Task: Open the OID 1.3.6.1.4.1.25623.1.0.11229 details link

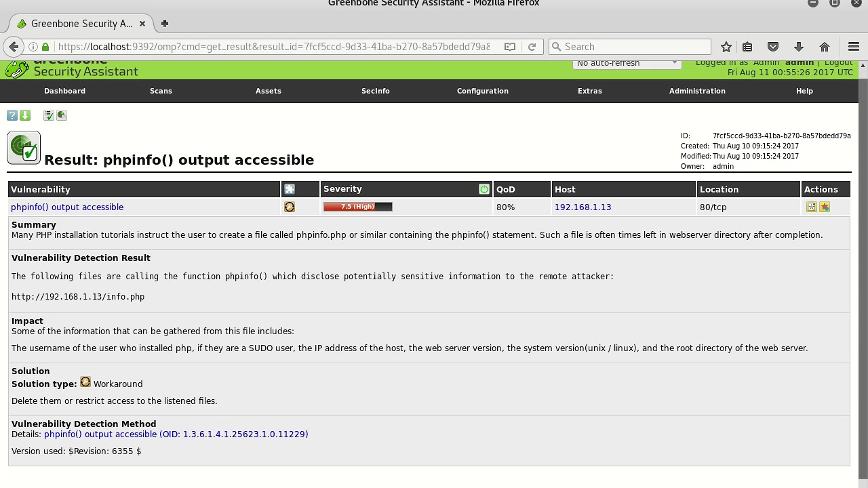Action: (176, 434)
